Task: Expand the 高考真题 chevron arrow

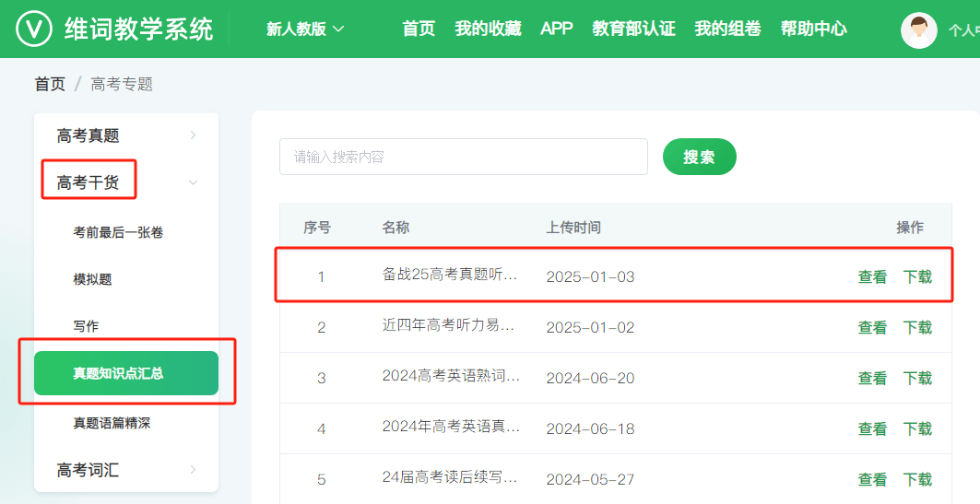Action: coord(193,135)
